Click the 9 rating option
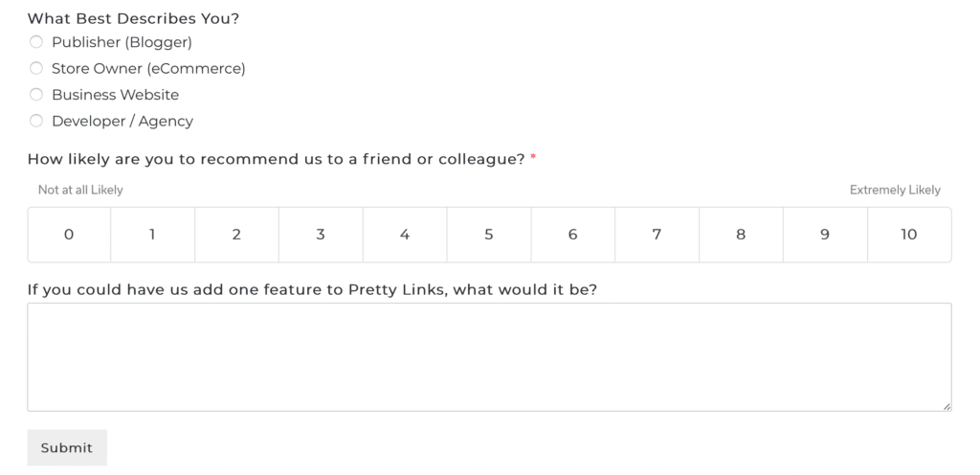The width and height of the screenshot is (980, 475). point(825,235)
